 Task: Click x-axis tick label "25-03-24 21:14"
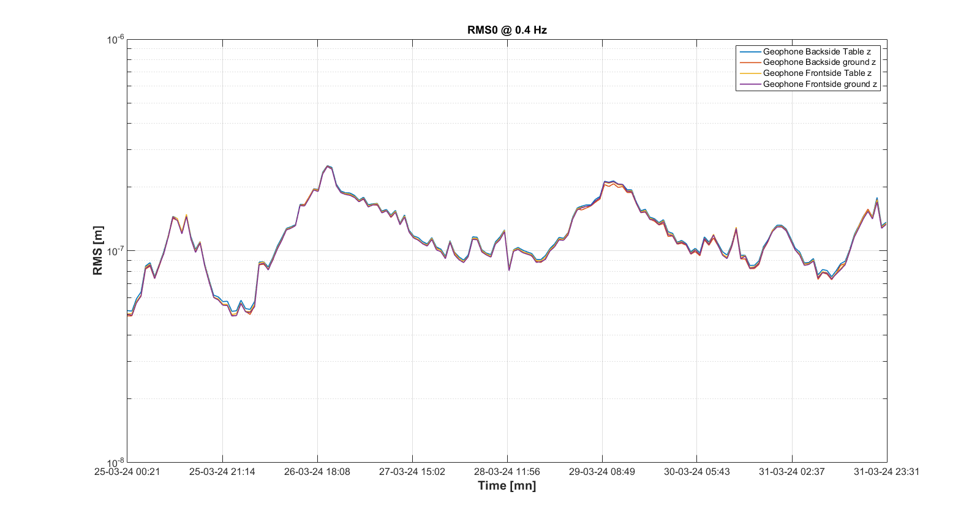coord(222,472)
